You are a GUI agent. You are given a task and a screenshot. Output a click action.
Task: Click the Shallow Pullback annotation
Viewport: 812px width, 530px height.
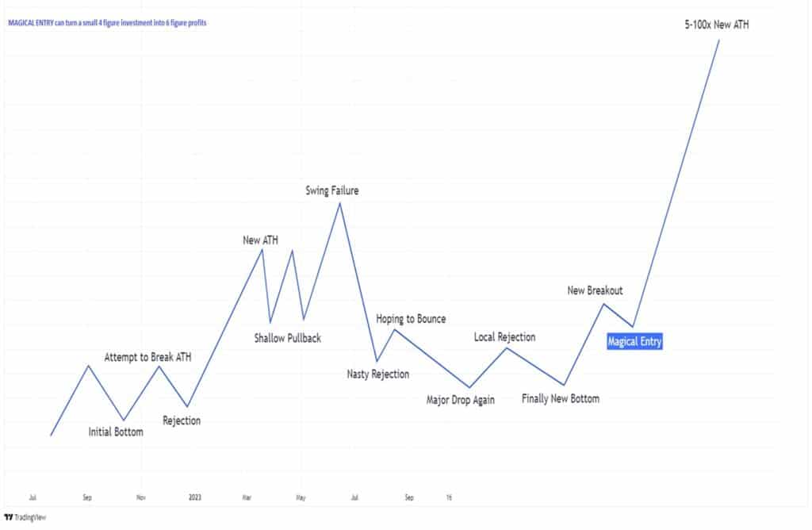point(287,338)
